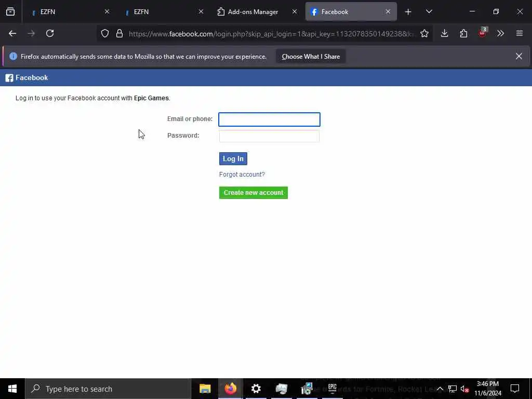532x399 pixels.
Task: Dismiss the Firefox data notification bar
Action: (x=519, y=56)
